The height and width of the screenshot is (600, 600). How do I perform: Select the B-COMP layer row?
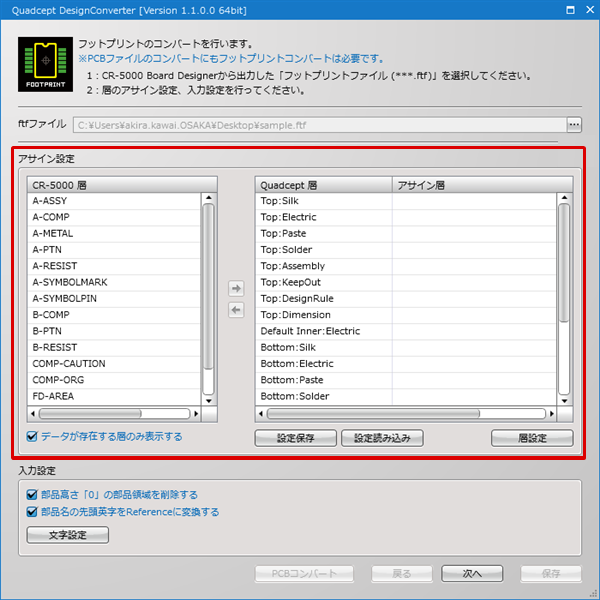(x=114, y=315)
